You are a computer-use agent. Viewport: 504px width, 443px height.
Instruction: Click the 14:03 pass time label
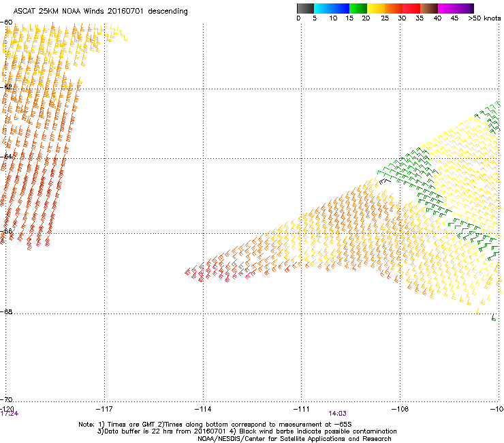(337, 414)
